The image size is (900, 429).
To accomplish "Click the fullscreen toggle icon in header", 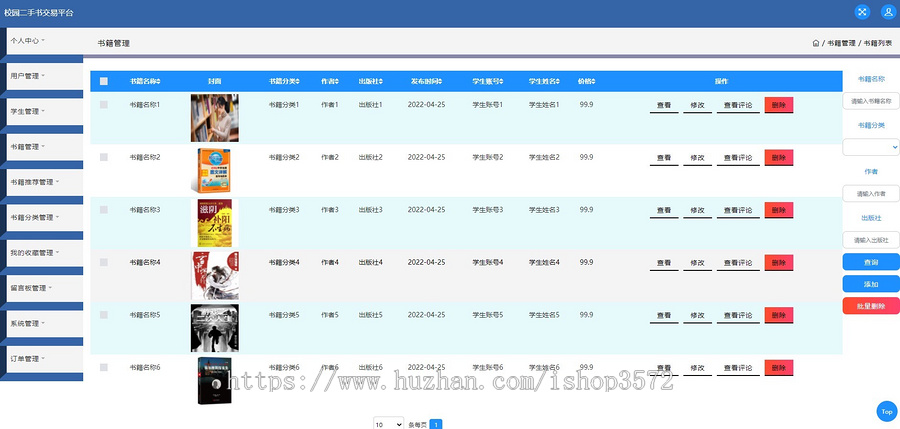I will pos(862,12).
